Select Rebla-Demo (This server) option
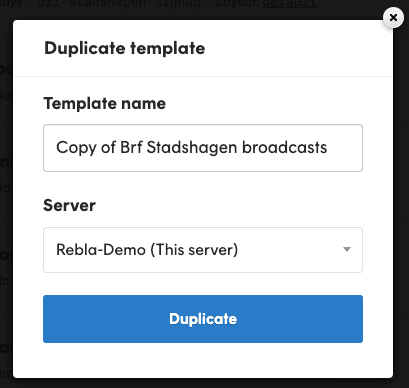The height and width of the screenshot is (388, 409). click(x=147, y=250)
